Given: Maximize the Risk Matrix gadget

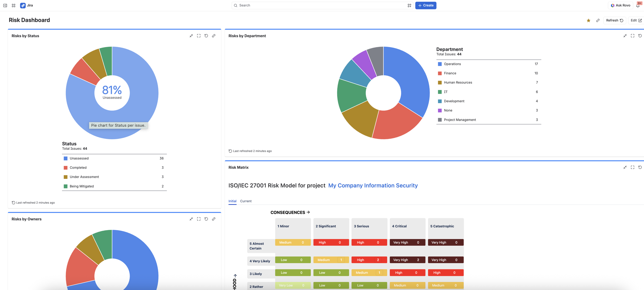Looking at the screenshot, I should click(x=632, y=167).
